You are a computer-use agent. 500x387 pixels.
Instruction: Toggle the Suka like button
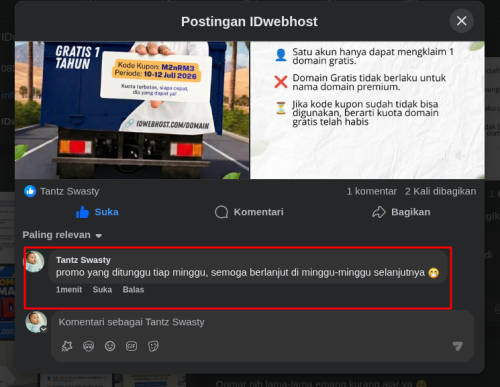tap(97, 212)
